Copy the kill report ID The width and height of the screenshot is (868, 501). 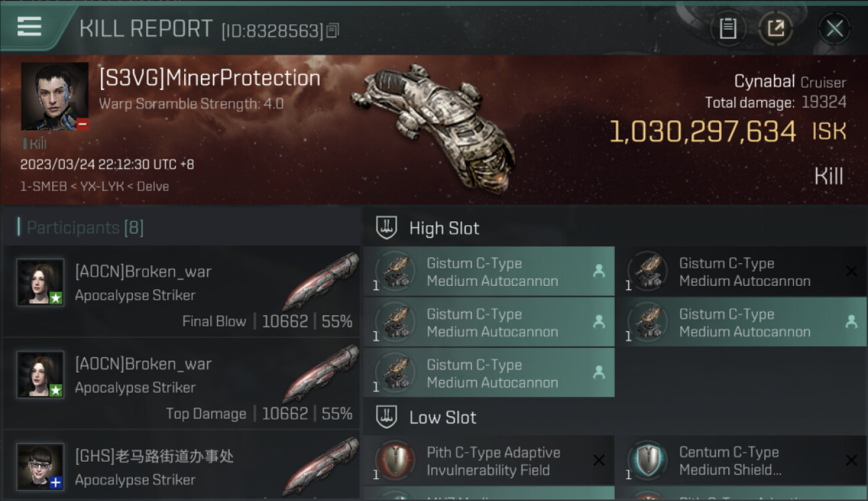pos(333,30)
